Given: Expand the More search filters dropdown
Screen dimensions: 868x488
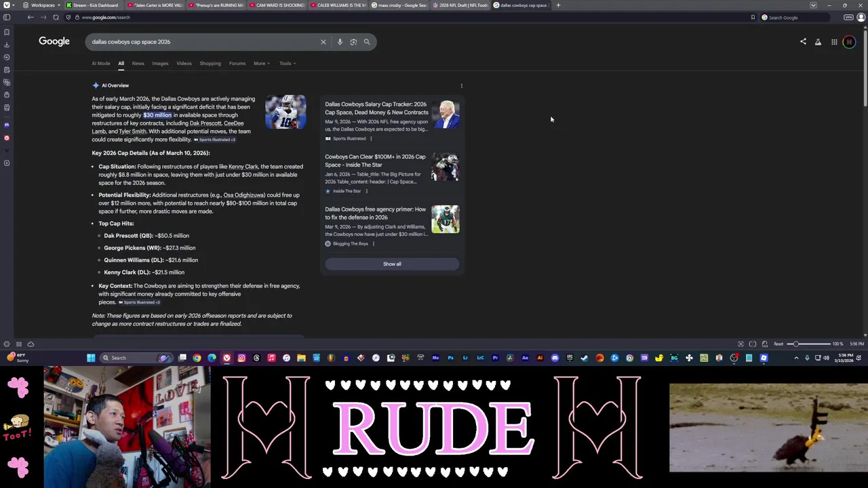Looking at the screenshot, I should [262, 64].
